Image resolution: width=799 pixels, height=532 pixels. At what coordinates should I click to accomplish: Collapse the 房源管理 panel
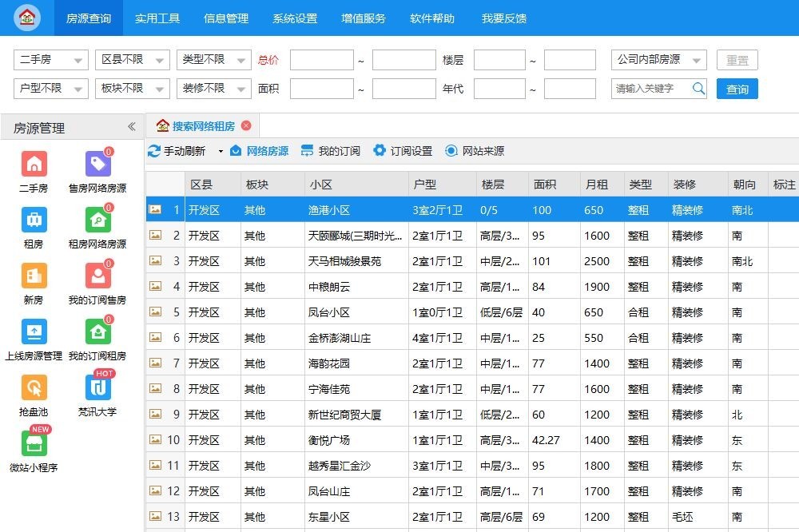[133, 125]
